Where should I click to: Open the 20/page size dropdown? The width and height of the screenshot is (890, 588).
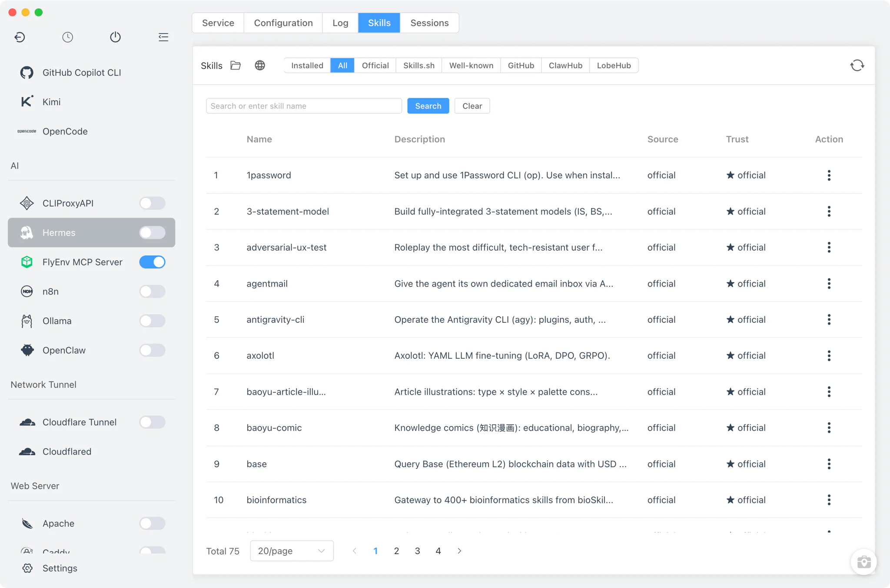point(292,551)
